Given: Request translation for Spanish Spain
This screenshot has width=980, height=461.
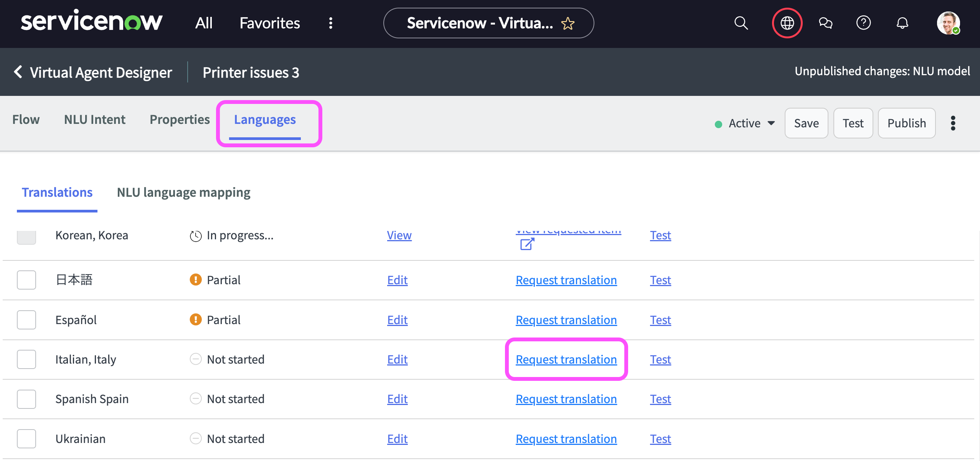Looking at the screenshot, I should pyautogui.click(x=566, y=399).
